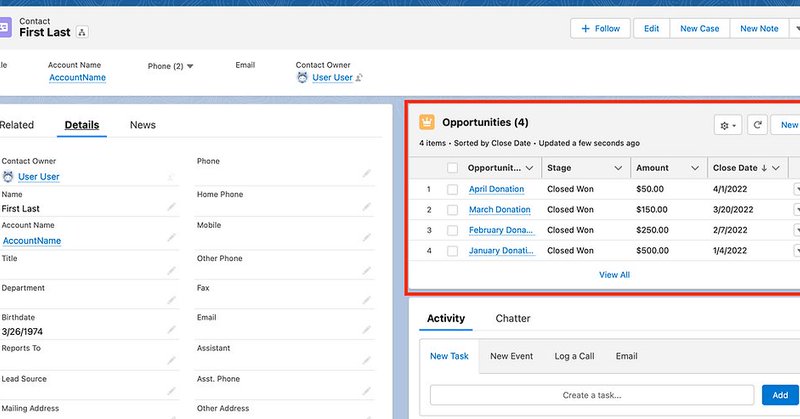Image resolution: width=800 pixels, height=419 pixels.
Task: Open the Amount column menu chevron
Action: click(x=694, y=168)
